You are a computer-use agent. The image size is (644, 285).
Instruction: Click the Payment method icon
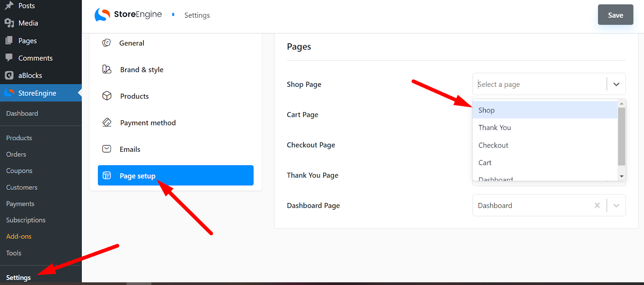[x=107, y=122]
